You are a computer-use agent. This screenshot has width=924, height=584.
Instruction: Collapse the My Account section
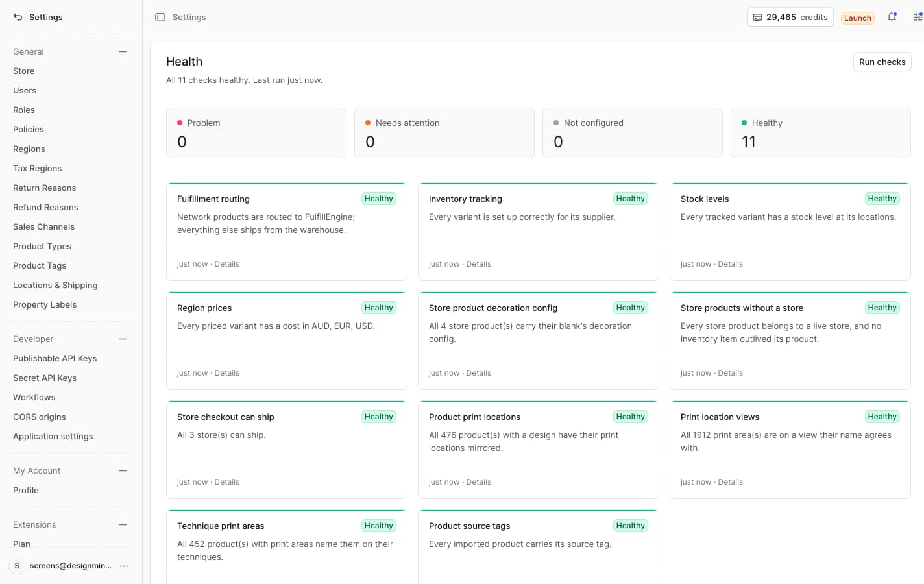tap(123, 471)
